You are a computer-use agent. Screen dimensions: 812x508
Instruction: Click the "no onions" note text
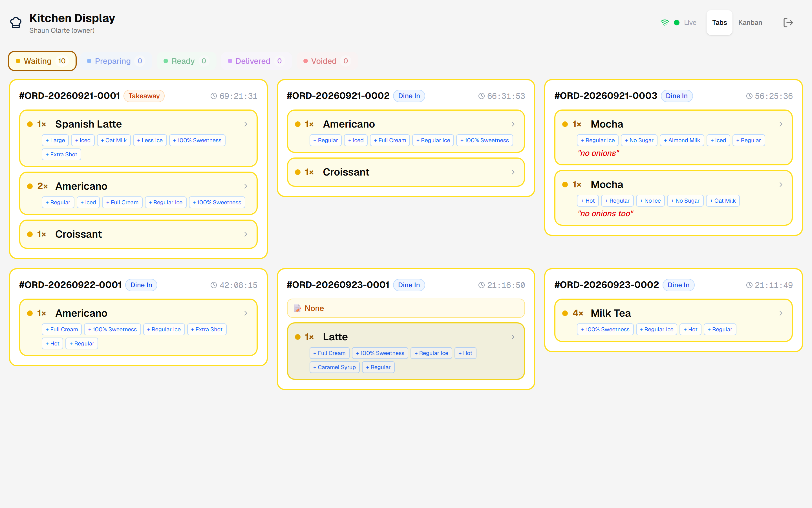click(x=598, y=153)
